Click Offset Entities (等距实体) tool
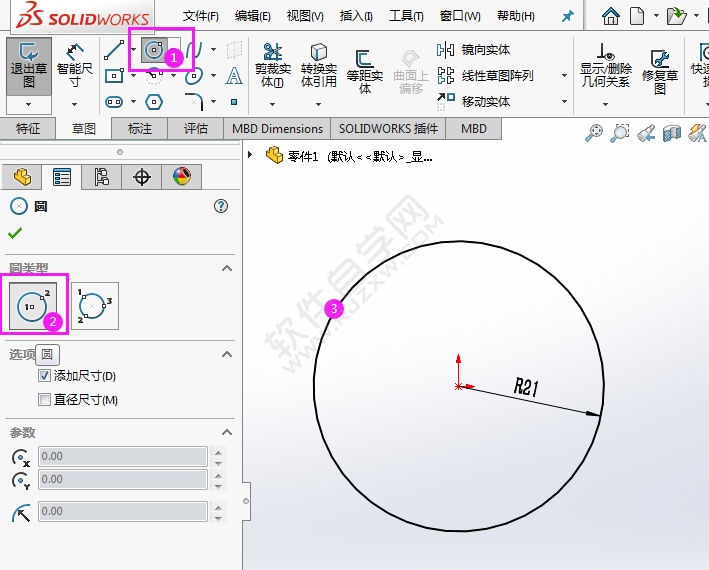The image size is (709, 570). [x=364, y=71]
